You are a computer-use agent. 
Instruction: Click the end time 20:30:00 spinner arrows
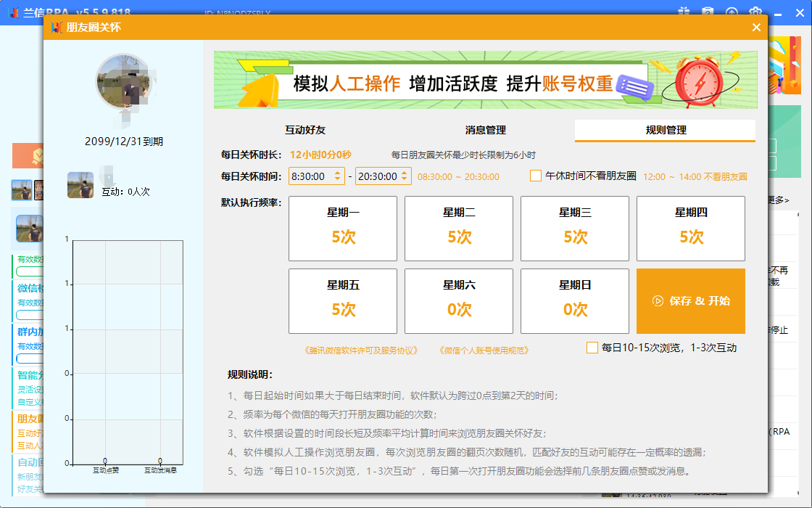click(404, 176)
